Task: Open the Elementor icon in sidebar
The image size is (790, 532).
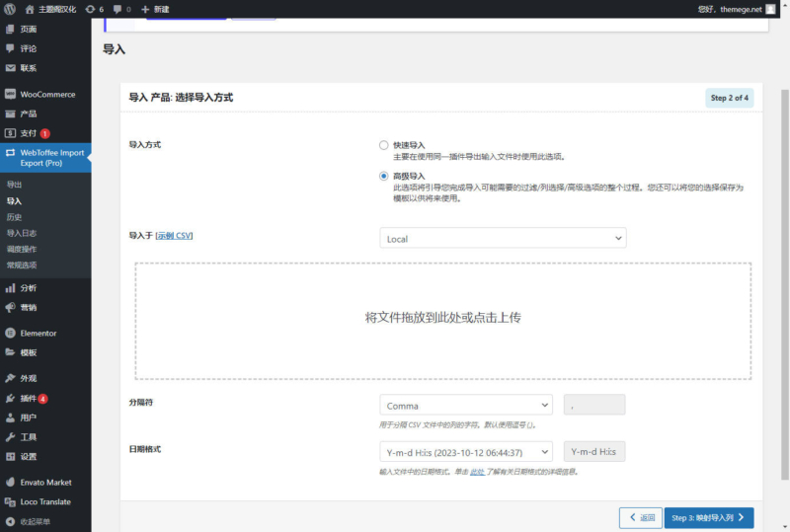Action: pyautogui.click(x=10, y=333)
